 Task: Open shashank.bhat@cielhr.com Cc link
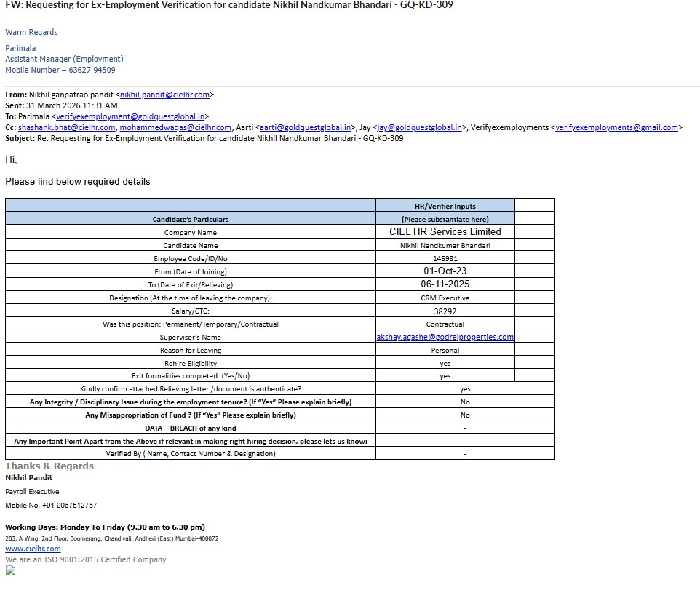pos(66,127)
